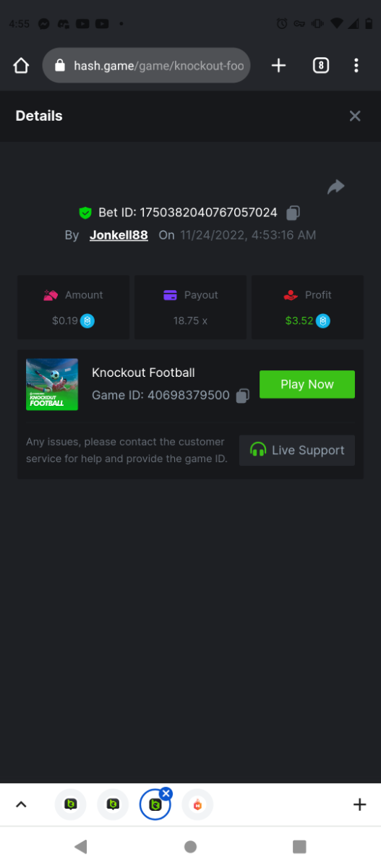Expand the tab group strip chevron
The width and height of the screenshot is (381, 868).
21,804
